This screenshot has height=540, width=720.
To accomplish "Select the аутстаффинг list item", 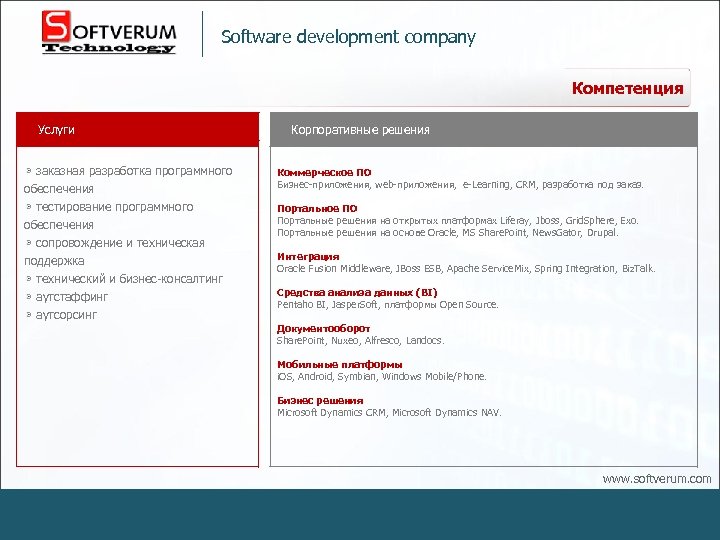I will click(67, 297).
